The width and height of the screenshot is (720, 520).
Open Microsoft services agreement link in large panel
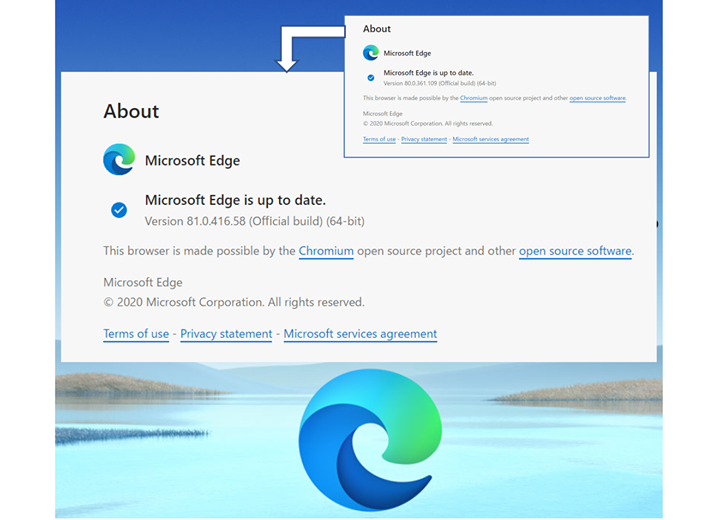coord(360,333)
